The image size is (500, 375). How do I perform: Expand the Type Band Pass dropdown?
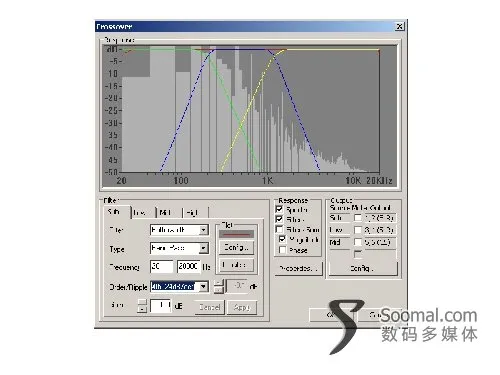pyautogui.click(x=204, y=248)
